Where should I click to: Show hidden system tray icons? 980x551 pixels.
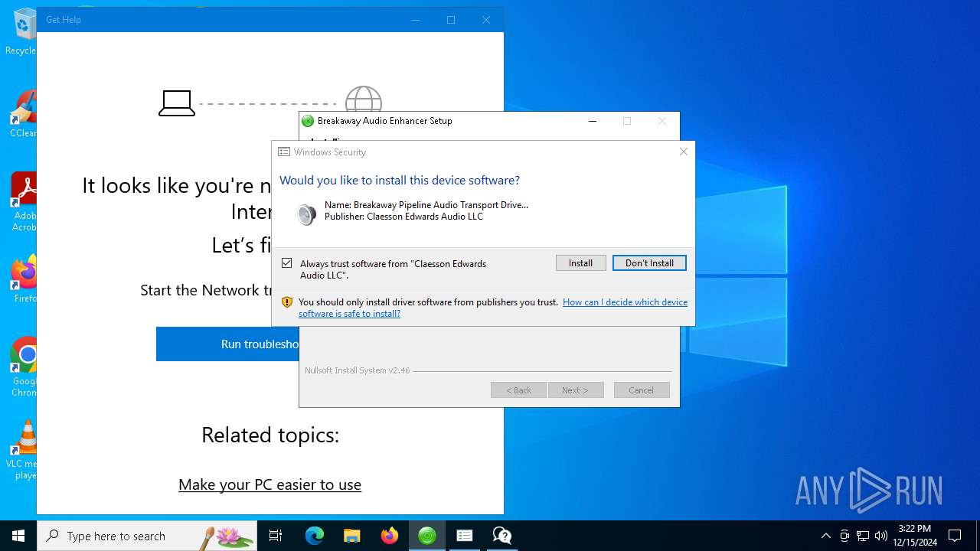tap(825, 536)
